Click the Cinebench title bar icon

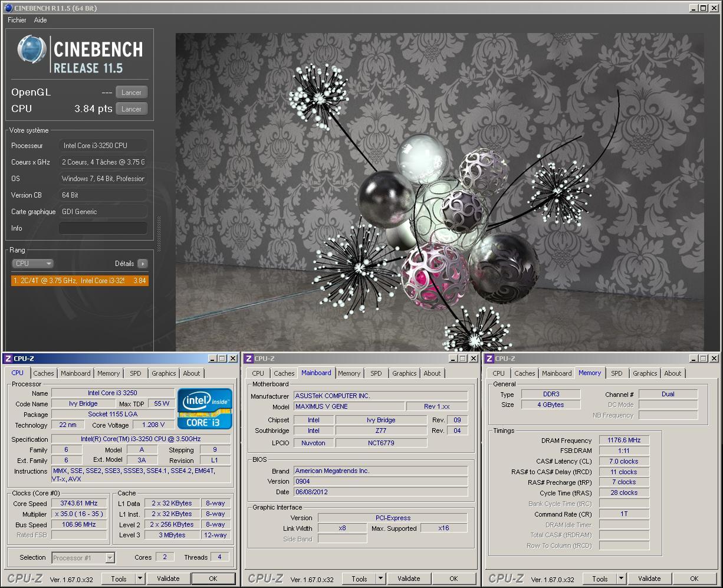coord(8,8)
